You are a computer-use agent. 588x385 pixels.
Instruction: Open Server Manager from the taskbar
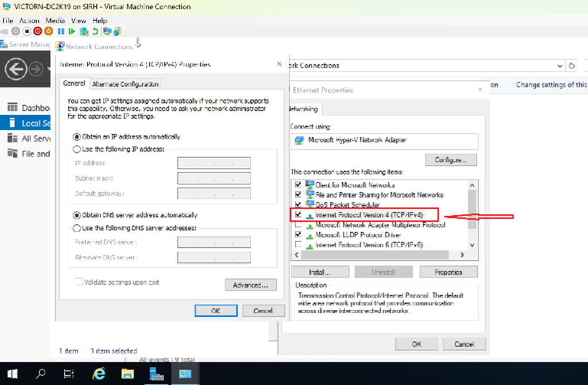coord(156,374)
